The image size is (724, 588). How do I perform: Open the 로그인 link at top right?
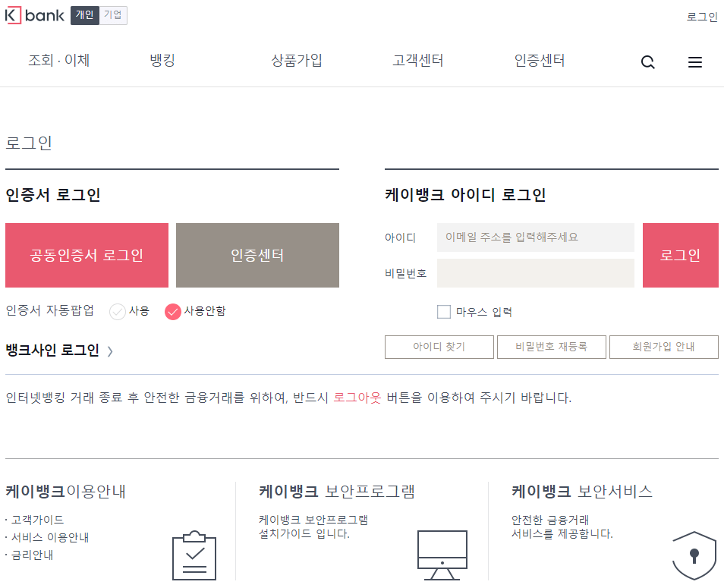[x=701, y=17]
